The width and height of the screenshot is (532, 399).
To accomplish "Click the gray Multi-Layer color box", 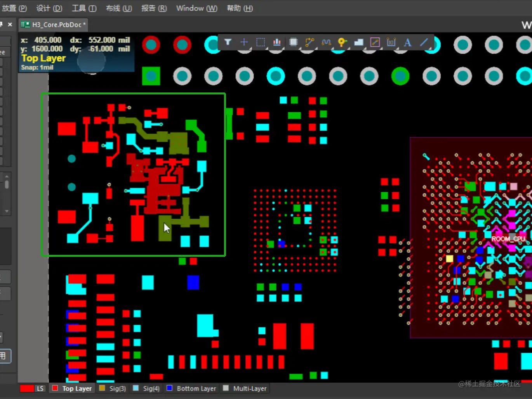I will coord(226,388).
